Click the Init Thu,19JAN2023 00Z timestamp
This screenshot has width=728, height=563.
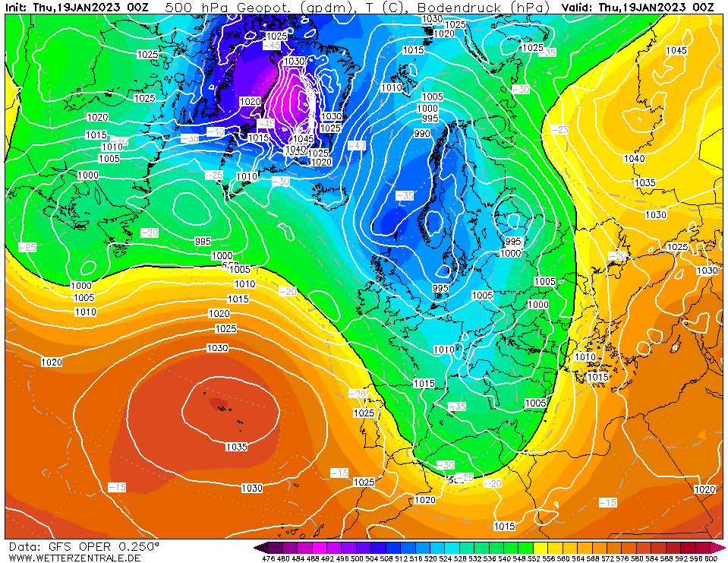[77, 7]
